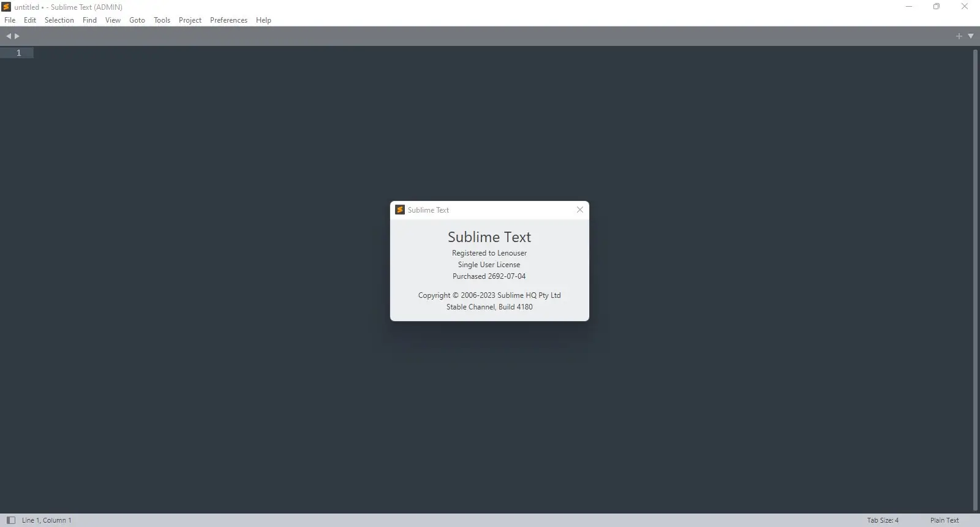Close the Sublime Text main window
The image size is (980, 527).
pos(965,7)
